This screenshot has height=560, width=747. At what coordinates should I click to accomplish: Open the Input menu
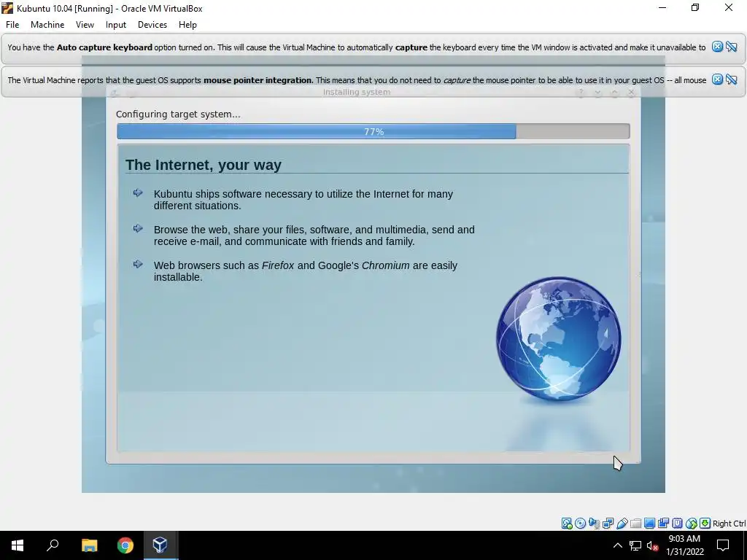point(116,25)
